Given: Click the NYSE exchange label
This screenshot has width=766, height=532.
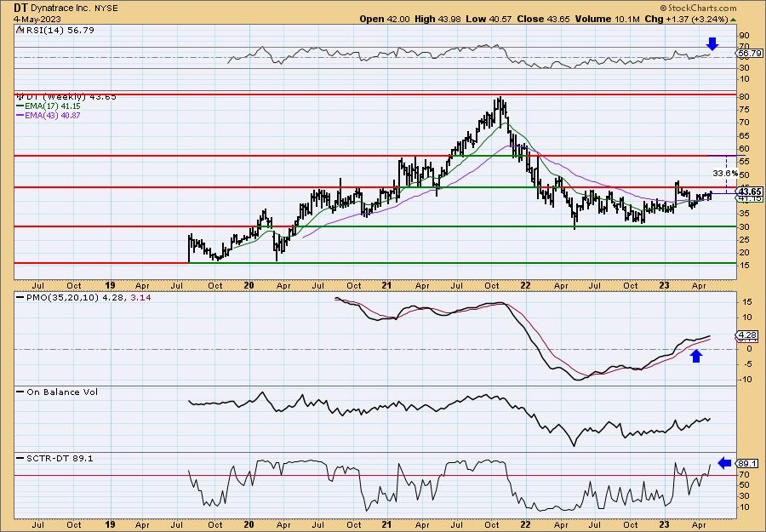Looking at the screenshot, I should tap(105, 9).
